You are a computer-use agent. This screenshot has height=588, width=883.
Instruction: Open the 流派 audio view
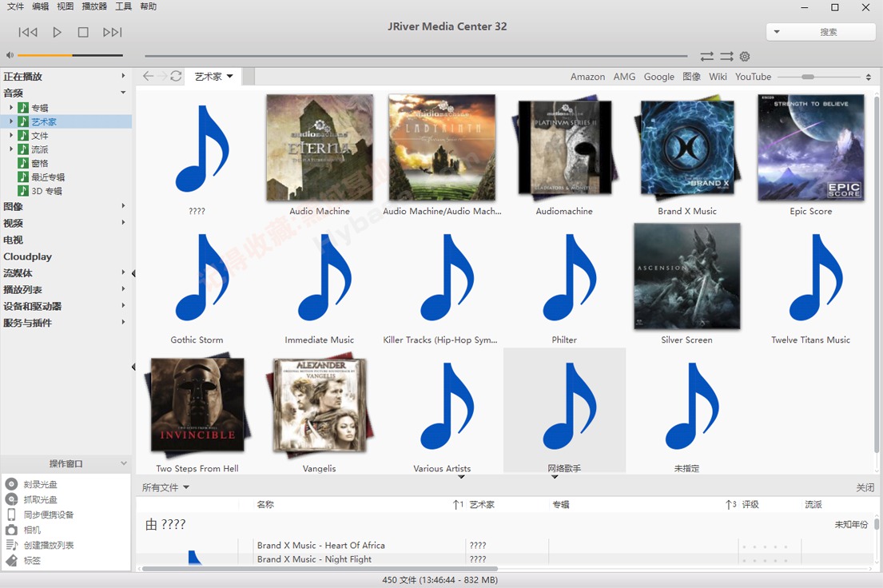[x=39, y=149]
